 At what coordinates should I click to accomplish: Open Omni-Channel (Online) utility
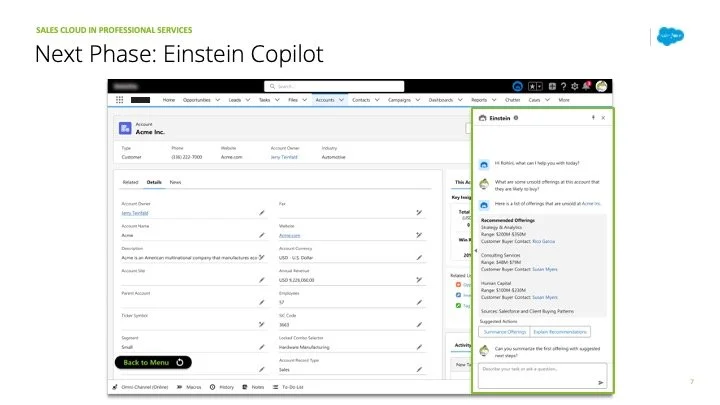pos(140,387)
